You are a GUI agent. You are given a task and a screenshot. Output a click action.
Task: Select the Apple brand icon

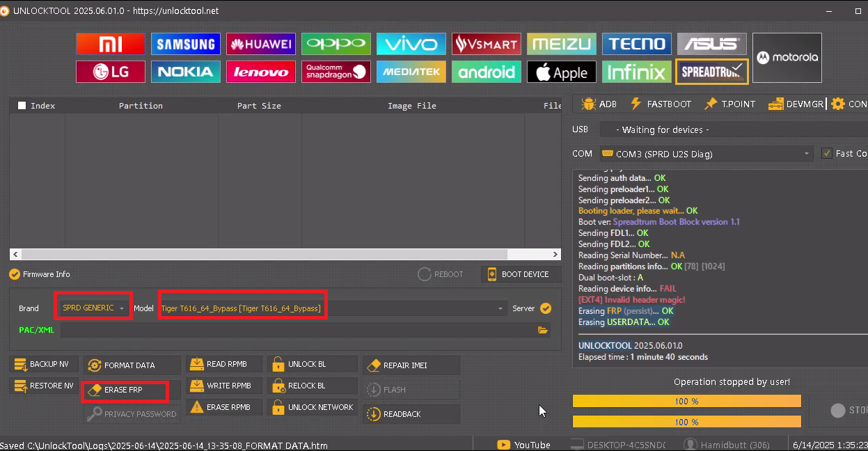point(562,72)
